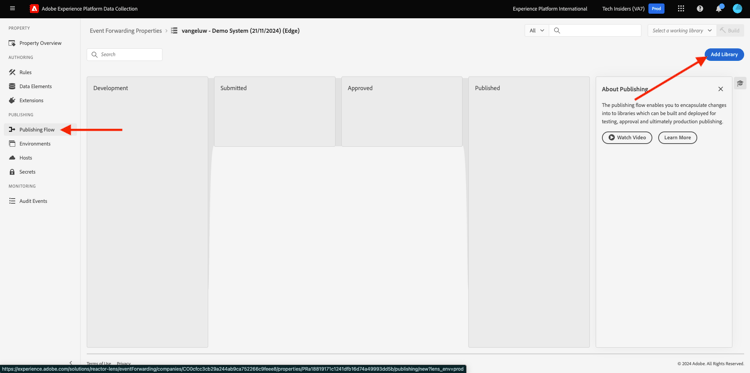Click Tech Insiders (VA7) organization name
The width and height of the screenshot is (750, 373).
pos(623,9)
